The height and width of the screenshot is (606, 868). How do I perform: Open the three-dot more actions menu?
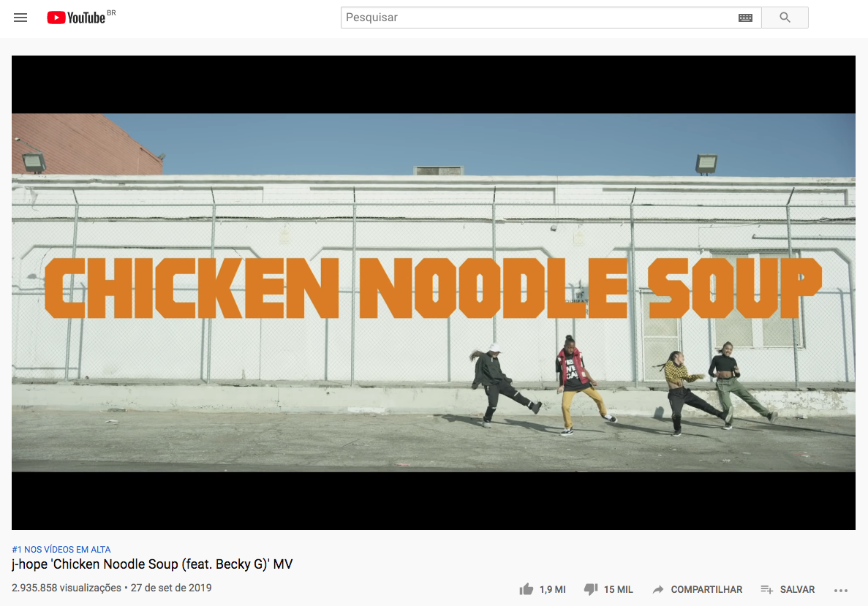(841, 591)
